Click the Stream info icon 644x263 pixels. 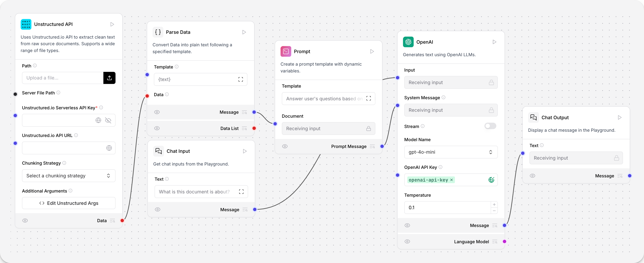(422, 126)
